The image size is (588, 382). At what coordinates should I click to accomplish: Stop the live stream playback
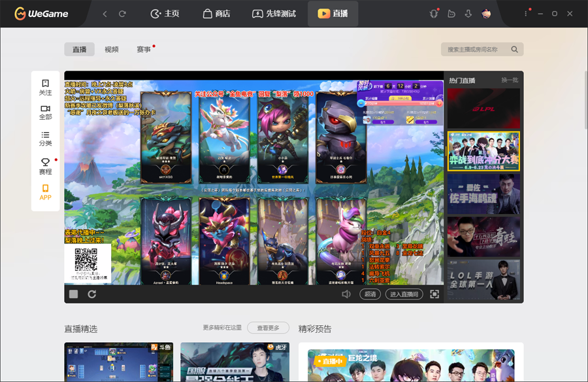tap(74, 294)
